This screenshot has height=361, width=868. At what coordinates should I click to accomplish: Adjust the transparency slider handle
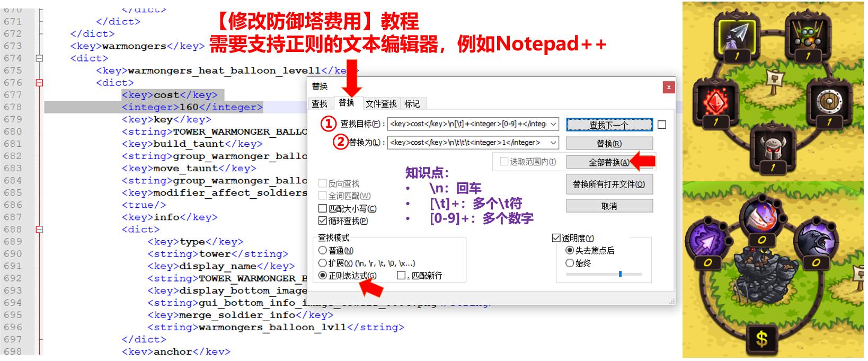pos(620,274)
